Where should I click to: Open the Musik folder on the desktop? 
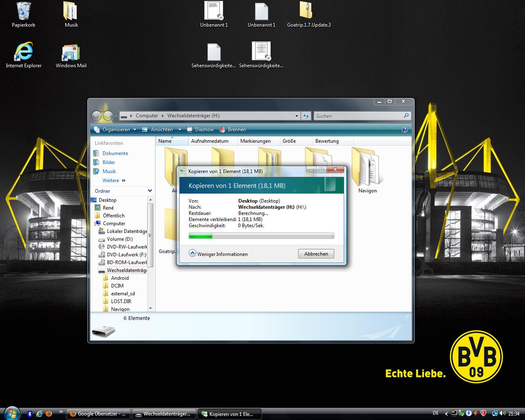pos(71,15)
